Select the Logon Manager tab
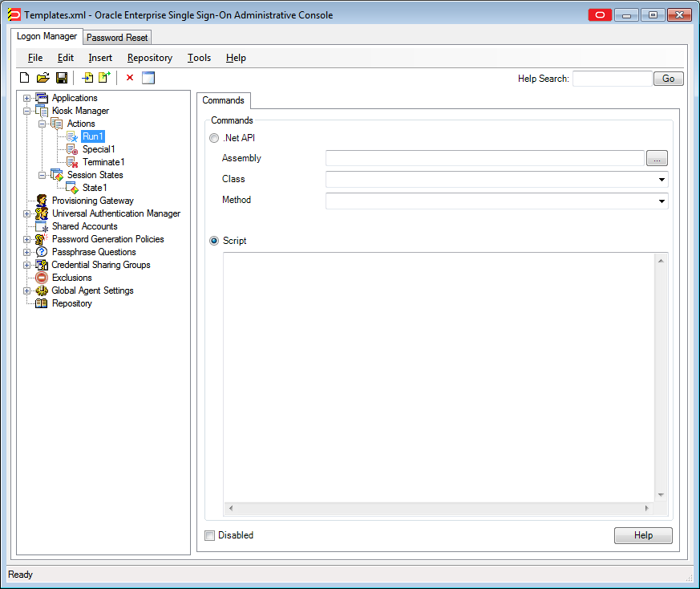700x589 pixels. click(x=47, y=36)
